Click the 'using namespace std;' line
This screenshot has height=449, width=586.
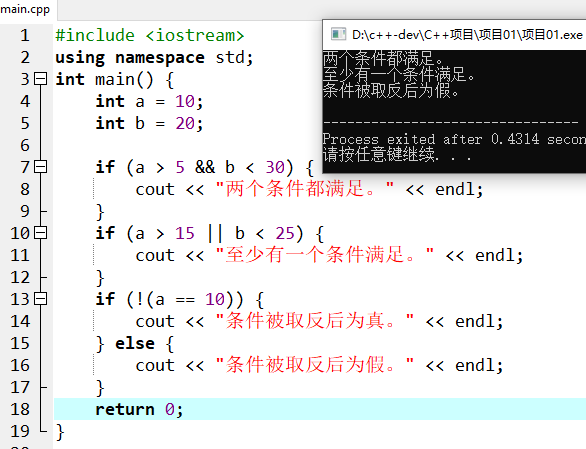[x=154, y=58]
